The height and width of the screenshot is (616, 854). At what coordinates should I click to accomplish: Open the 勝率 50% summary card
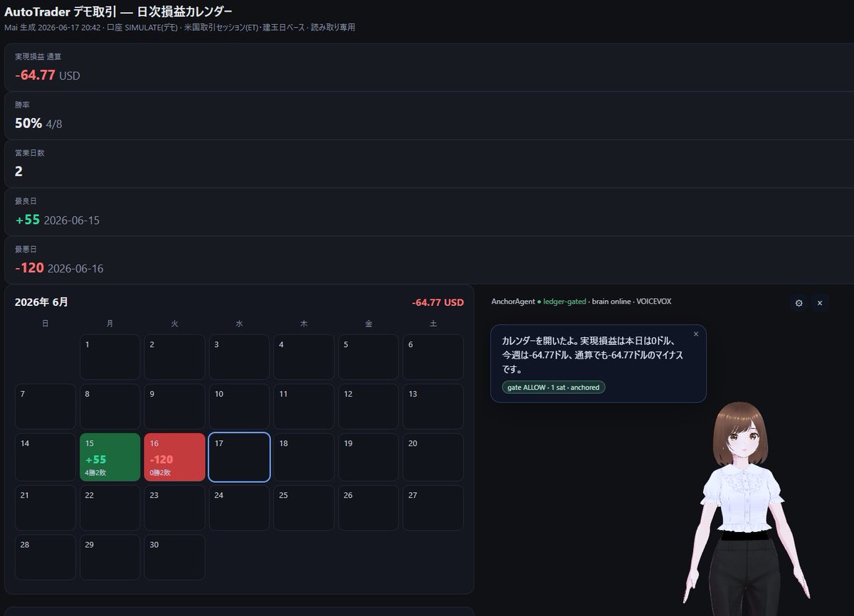pyautogui.click(x=429, y=115)
